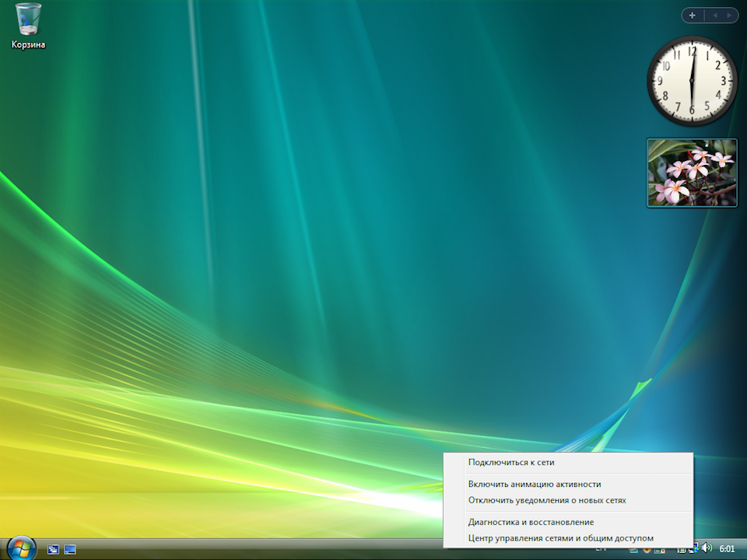The height and width of the screenshot is (560, 747).
Task: Open the volume speaker tray icon
Action: coord(707,548)
